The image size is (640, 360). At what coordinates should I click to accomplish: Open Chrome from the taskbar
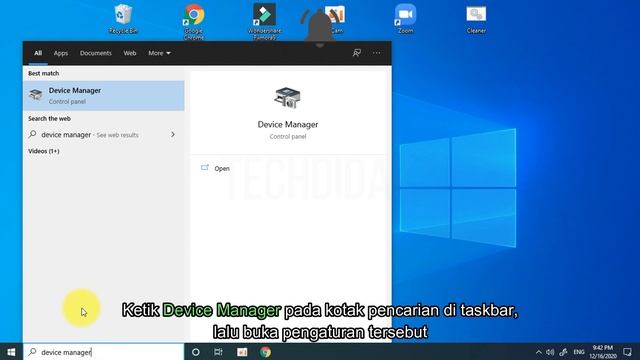pyautogui.click(x=265, y=352)
